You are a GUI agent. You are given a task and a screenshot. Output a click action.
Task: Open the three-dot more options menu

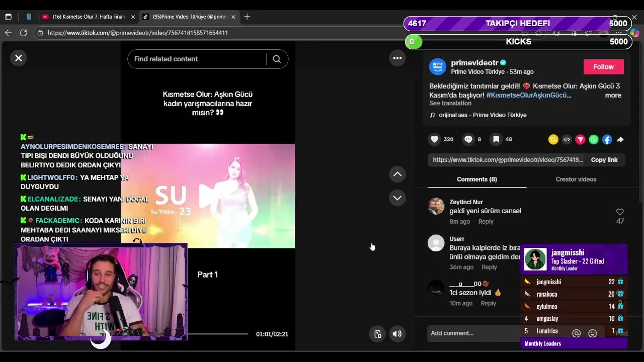coord(397,58)
